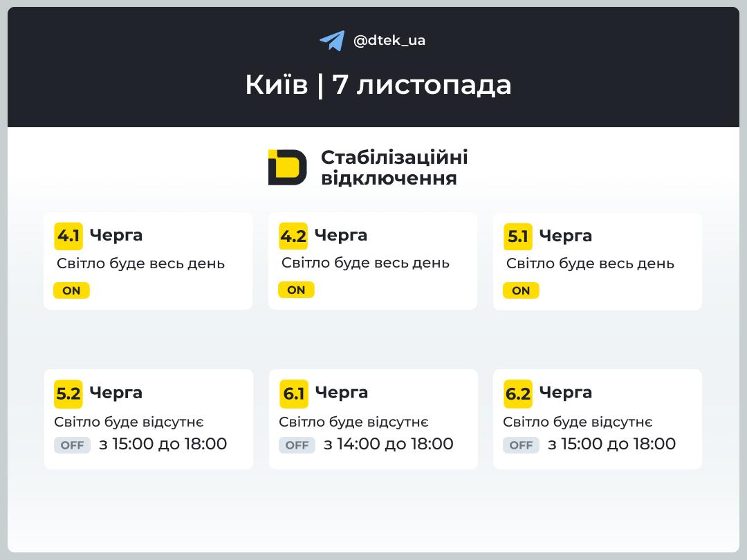Click the yellow 6.1 queue badge
Image resolution: width=747 pixels, height=560 pixels.
[294, 393]
